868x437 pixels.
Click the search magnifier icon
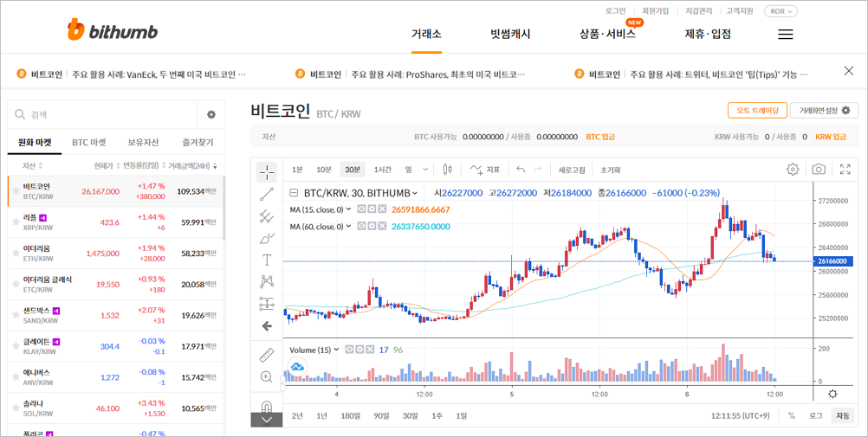coord(21,114)
